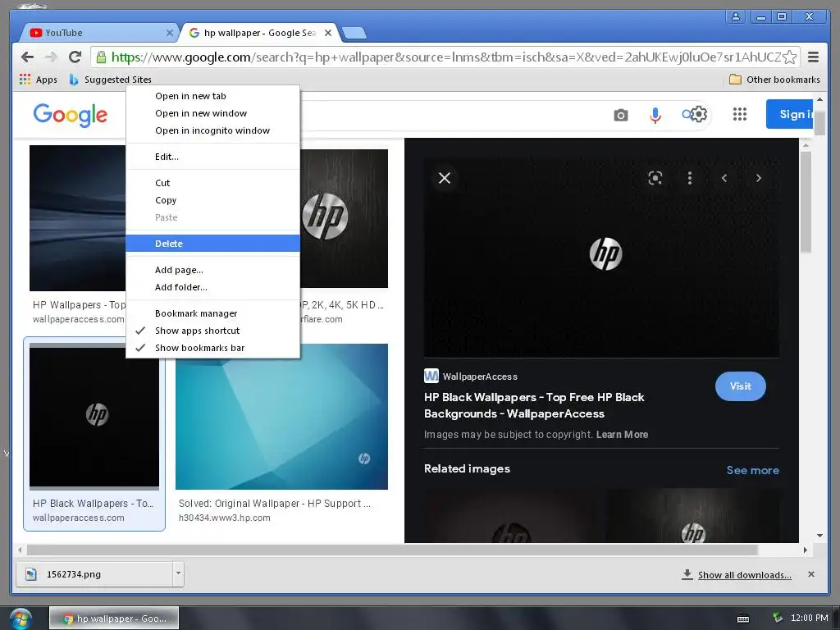The image size is (840, 630).
Task: Open the HP Black Wallpapers title link in the preview
Action: (534, 405)
